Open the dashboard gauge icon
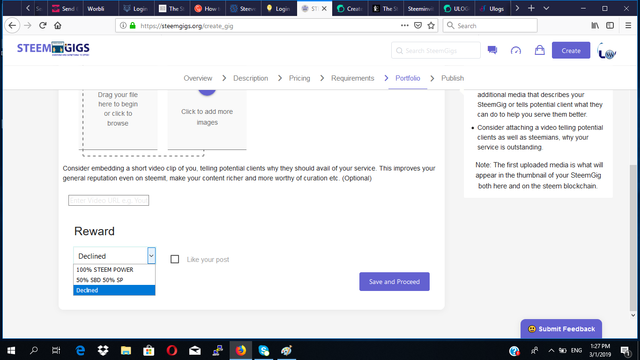Image resolution: width=640 pixels, height=360 pixels. click(x=516, y=50)
